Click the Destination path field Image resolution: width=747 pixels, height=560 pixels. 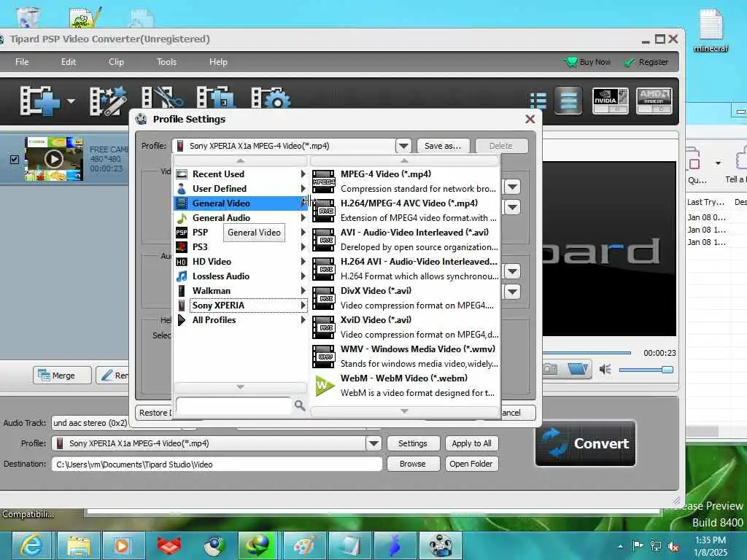[217, 464]
